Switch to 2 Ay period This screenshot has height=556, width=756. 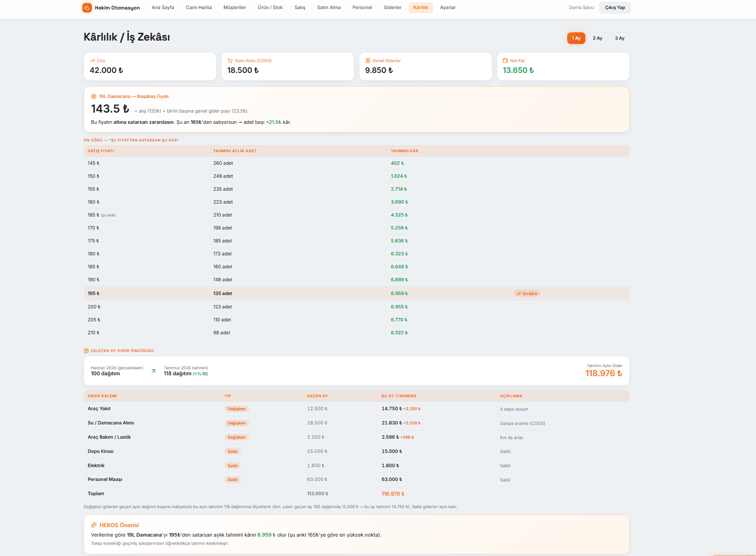tap(597, 38)
